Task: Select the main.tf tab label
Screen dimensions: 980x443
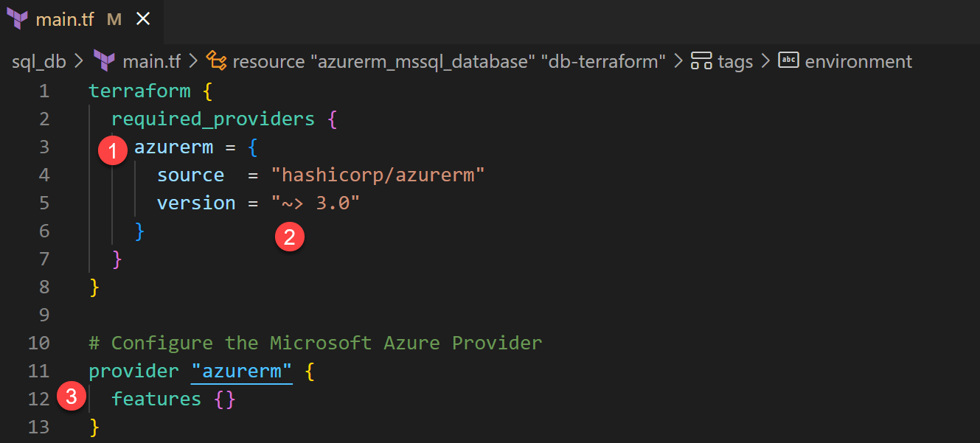Action: click(x=65, y=19)
